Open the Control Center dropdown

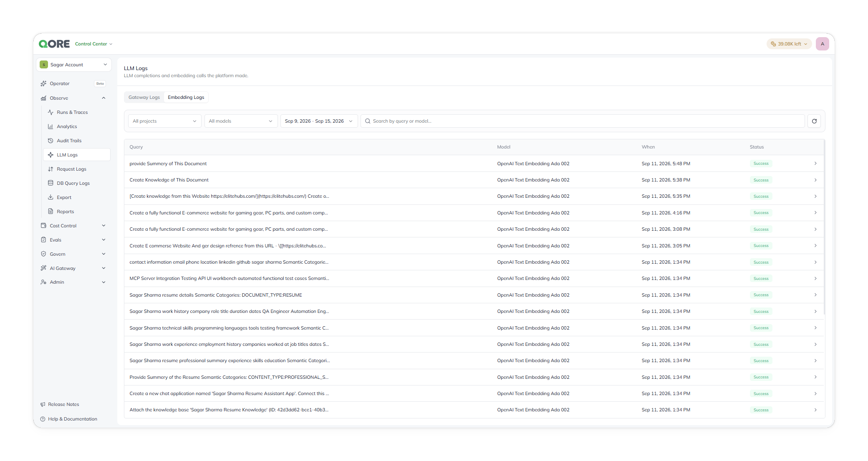pos(93,44)
